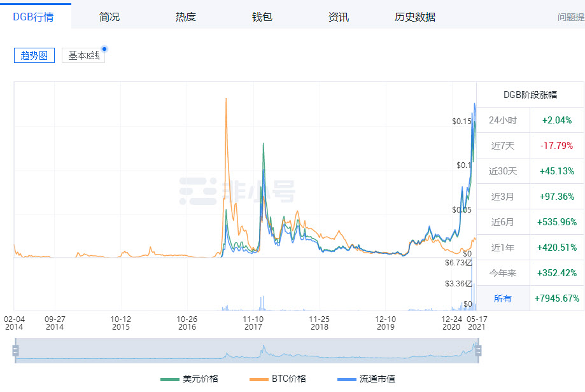Toggle the 美元价格 legend series
This screenshot has height=392, width=585.
tap(189, 379)
